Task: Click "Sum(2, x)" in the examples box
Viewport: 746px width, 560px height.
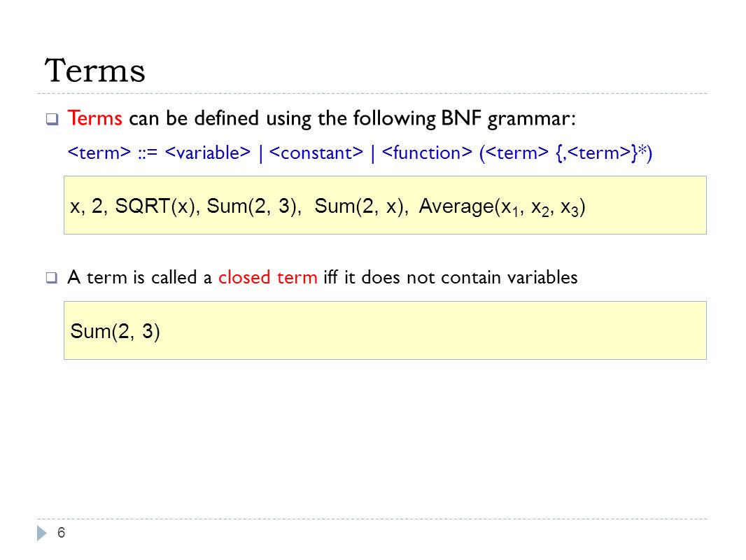Action: click(360, 206)
